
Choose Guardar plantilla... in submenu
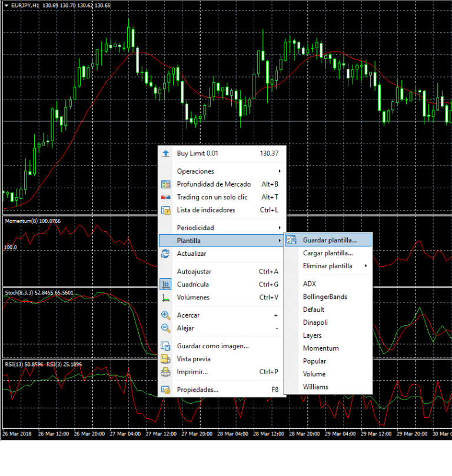pyautogui.click(x=328, y=240)
